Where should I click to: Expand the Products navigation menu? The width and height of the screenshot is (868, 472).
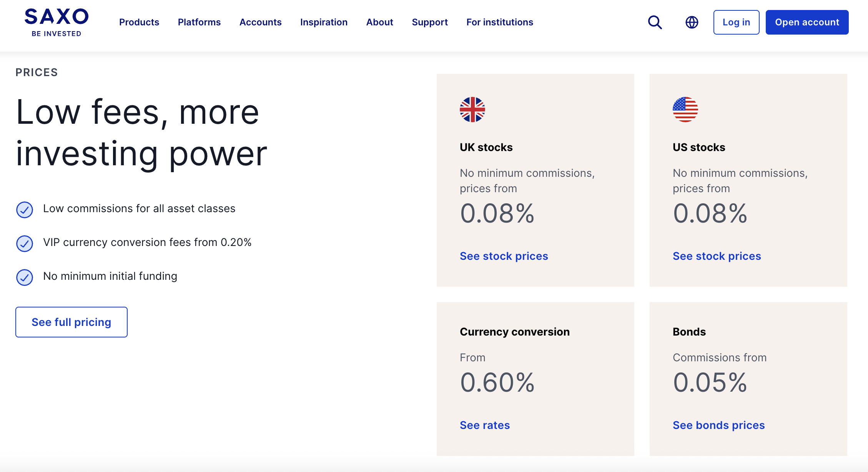[139, 22]
